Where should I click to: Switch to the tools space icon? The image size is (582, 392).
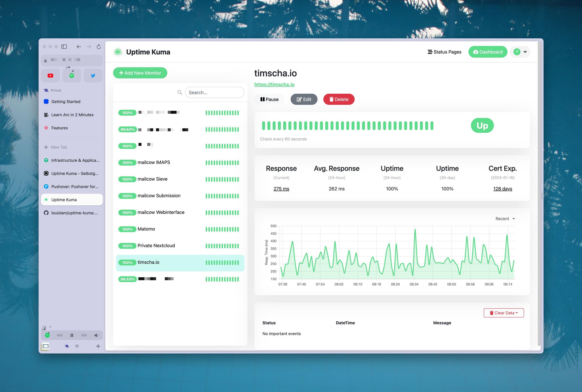pos(77,346)
